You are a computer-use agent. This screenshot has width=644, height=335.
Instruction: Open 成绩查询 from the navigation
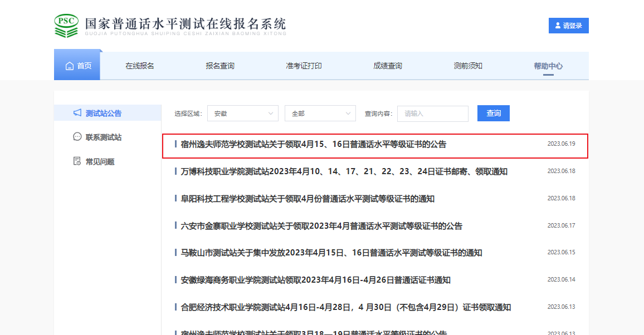[x=388, y=66]
